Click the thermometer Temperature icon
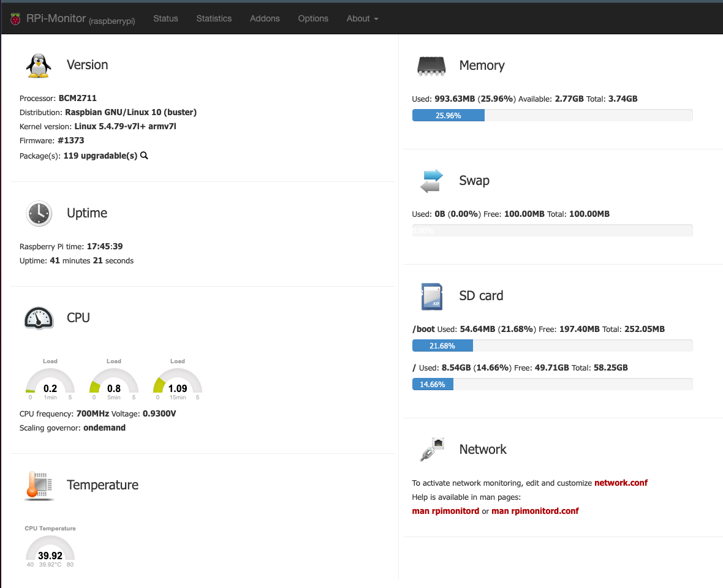This screenshot has width=723, height=588. point(39,485)
